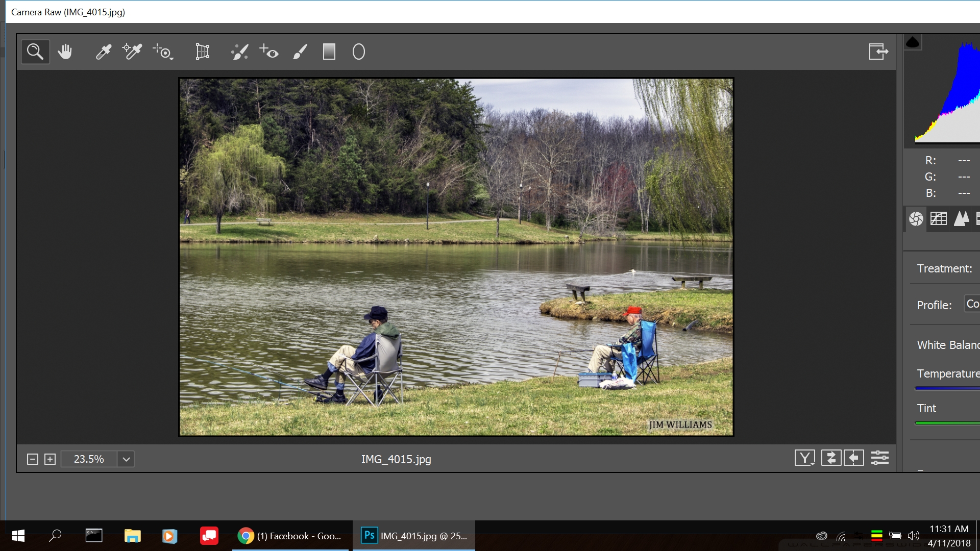Open the Tone Curve panel tab
The image size is (980, 551).
click(939, 219)
